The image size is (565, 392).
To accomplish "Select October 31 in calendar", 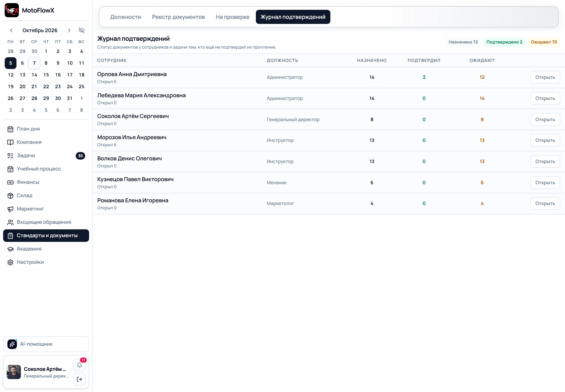I will pos(70,99).
